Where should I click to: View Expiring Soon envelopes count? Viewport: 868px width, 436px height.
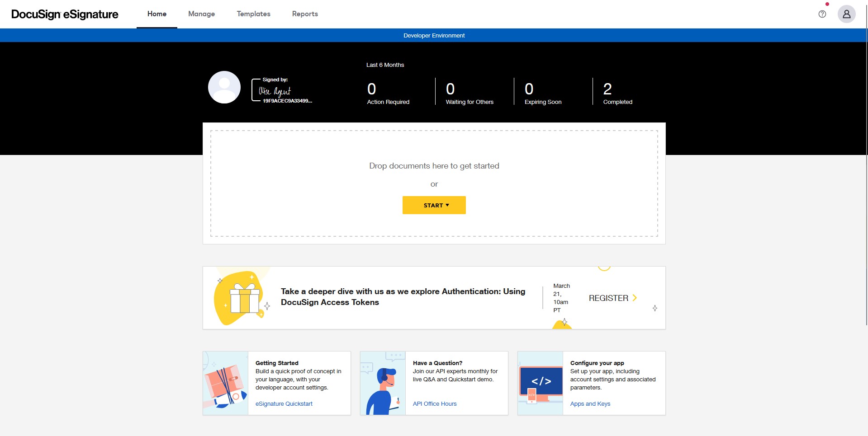[x=543, y=94]
